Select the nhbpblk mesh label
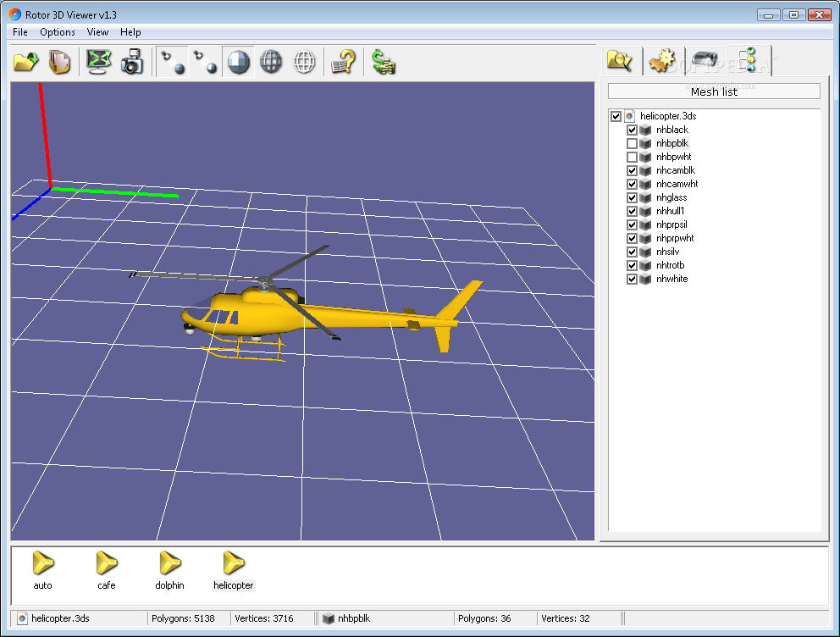840x637 pixels. tap(671, 143)
